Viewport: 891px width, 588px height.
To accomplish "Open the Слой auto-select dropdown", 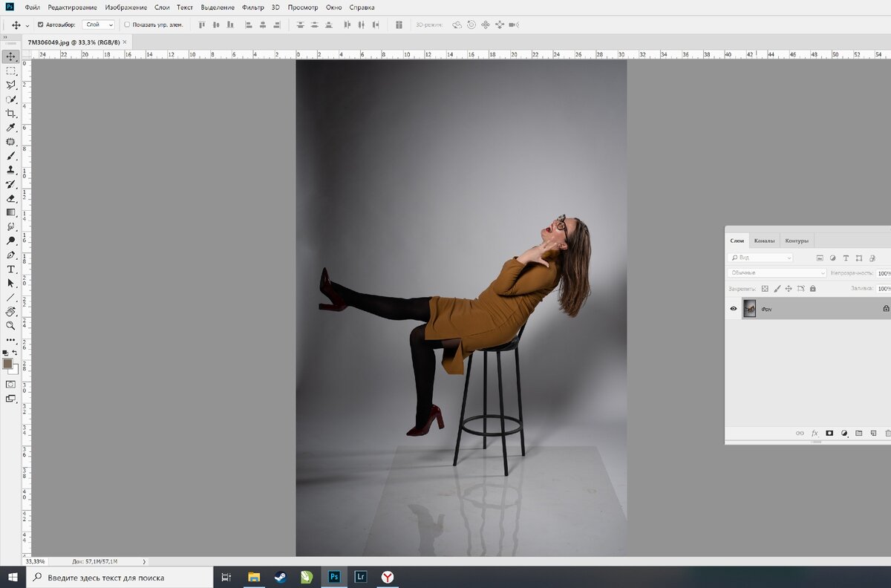I will coord(98,24).
